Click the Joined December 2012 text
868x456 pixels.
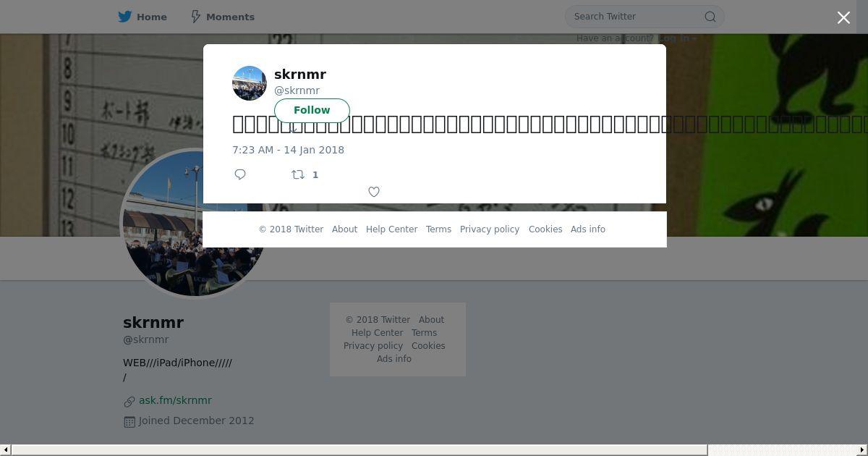196,421
